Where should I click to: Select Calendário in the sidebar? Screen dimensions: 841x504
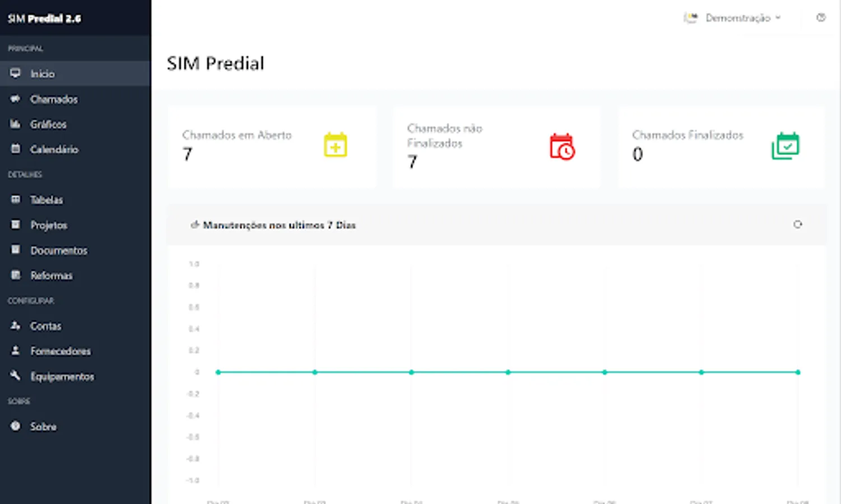(x=75, y=150)
